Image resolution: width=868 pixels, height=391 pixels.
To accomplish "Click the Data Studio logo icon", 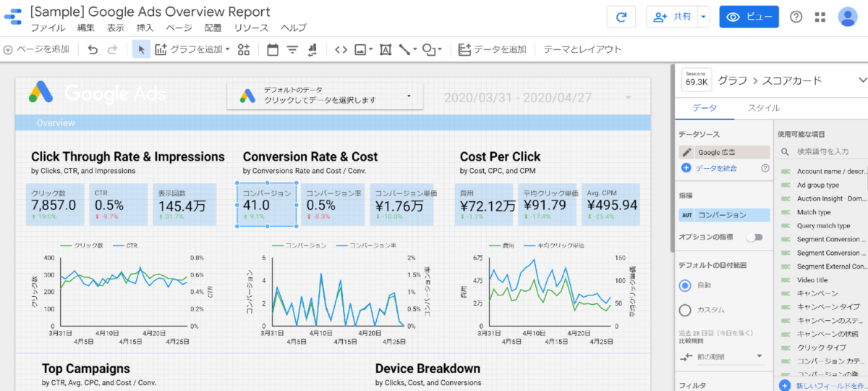I will [14, 17].
